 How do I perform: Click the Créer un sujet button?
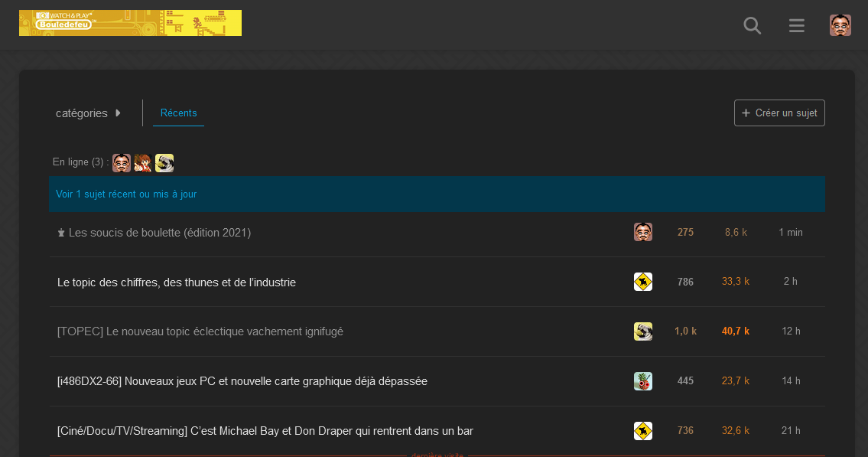click(779, 113)
